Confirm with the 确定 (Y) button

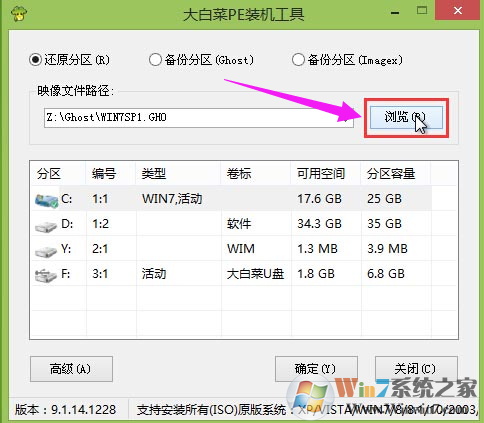click(x=316, y=369)
